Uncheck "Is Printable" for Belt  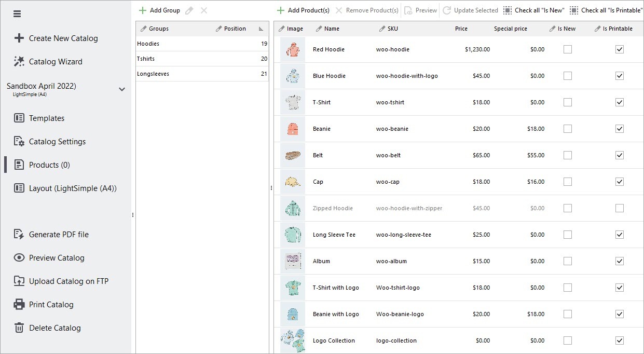click(619, 155)
